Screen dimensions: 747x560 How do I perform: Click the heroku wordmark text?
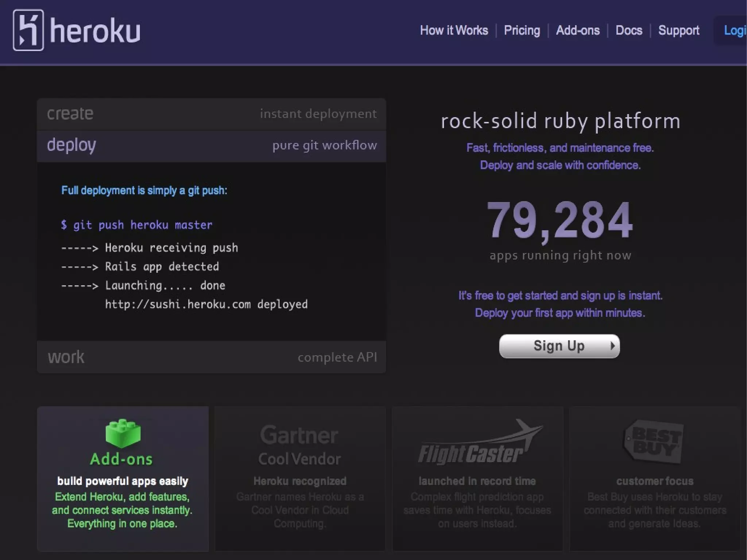pos(95,31)
